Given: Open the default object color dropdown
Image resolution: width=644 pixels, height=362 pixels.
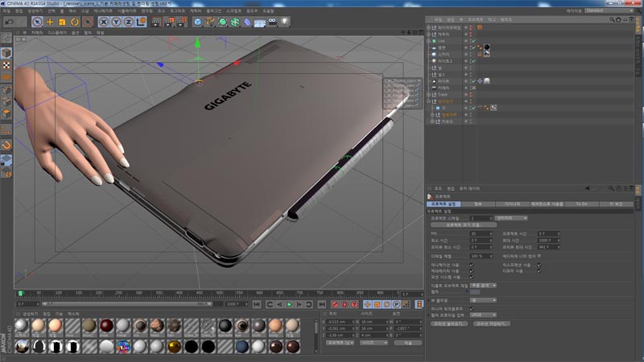Looking at the screenshot, I should (484, 286).
